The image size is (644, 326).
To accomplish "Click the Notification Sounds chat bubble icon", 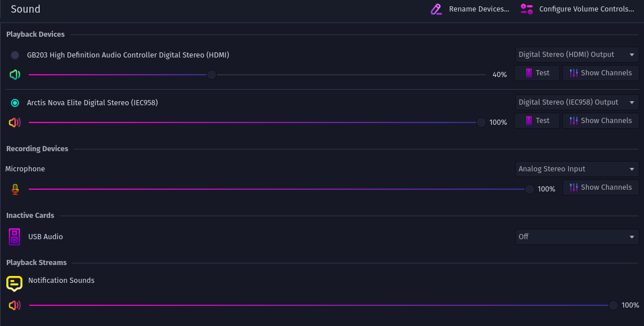I will pos(14,283).
